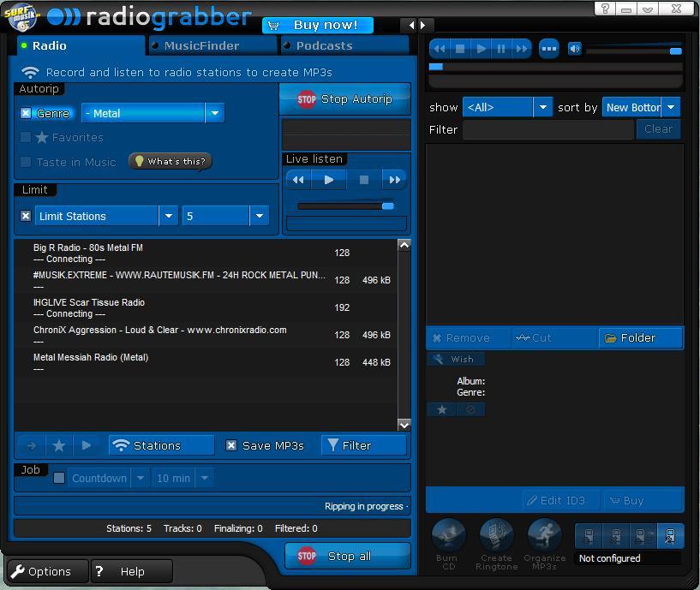Toggle the Limit Stations checkbox

(26, 216)
